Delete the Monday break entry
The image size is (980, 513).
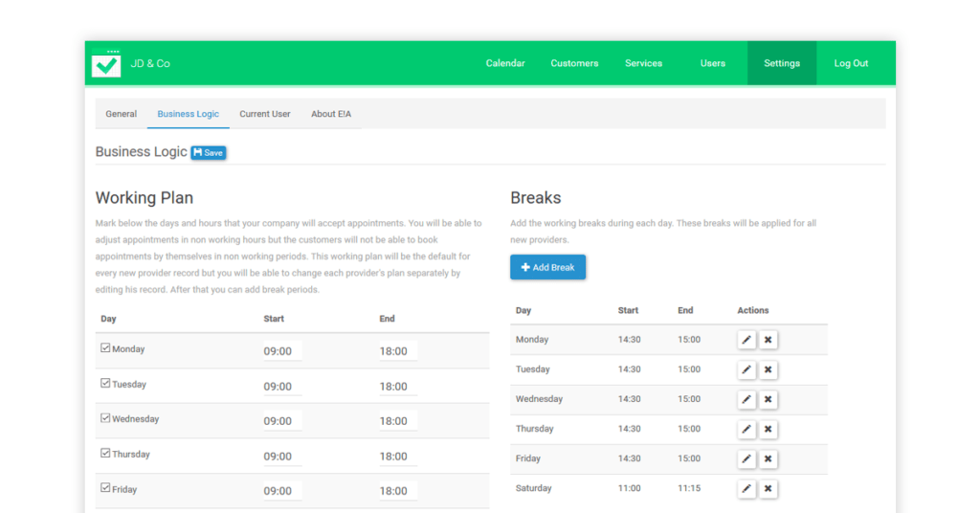click(768, 340)
